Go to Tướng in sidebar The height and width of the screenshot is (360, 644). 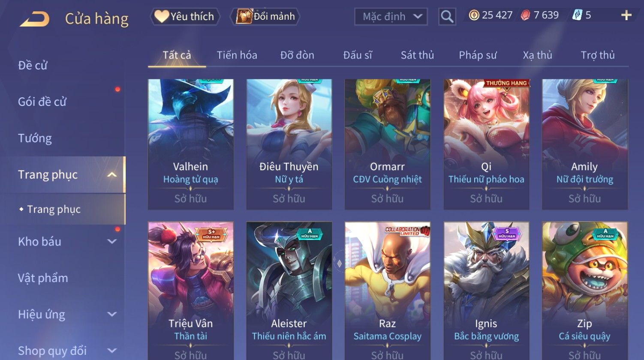point(35,138)
